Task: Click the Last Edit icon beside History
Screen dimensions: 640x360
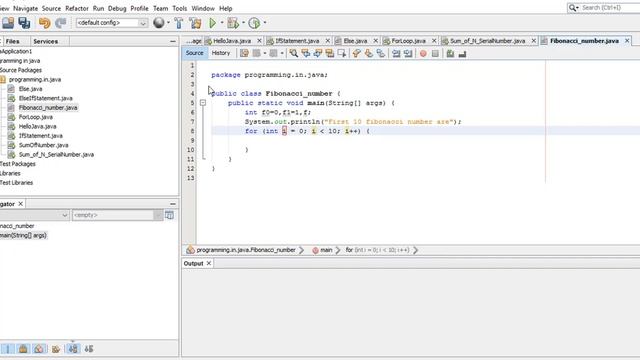Action: tap(244, 53)
